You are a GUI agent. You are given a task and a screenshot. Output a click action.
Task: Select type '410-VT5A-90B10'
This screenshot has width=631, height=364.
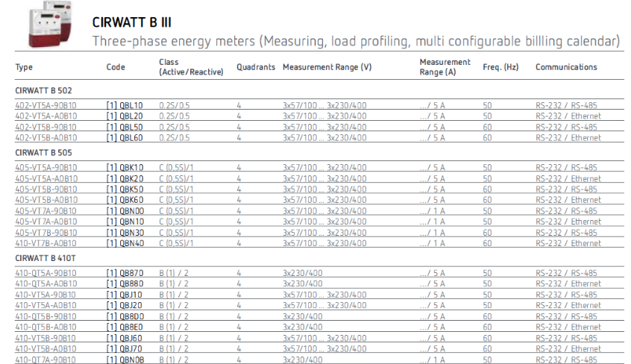pos(45,295)
